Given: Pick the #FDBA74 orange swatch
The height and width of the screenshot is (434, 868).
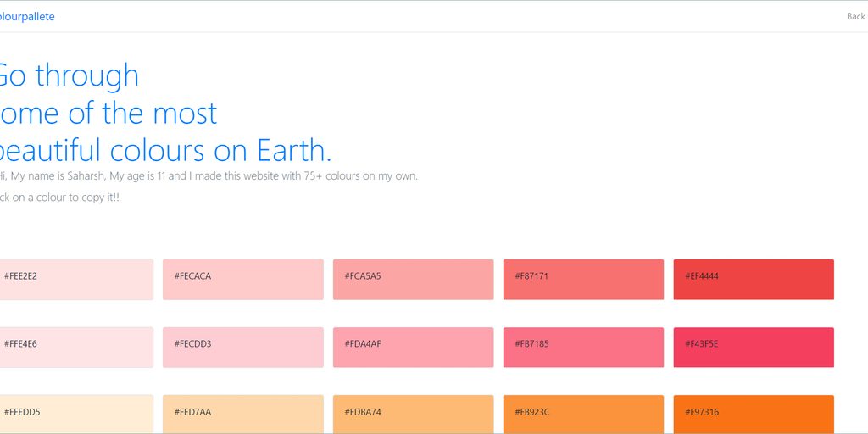Looking at the screenshot, I should pos(413,414).
